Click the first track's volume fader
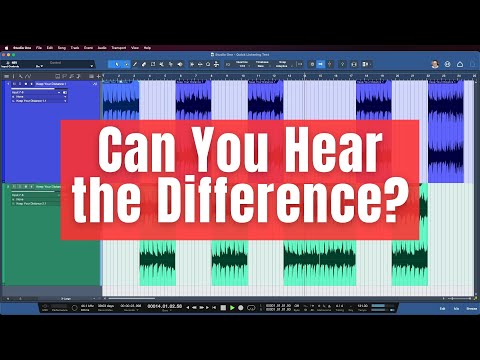The width and height of the screenshot is (480, 360). 33,89
